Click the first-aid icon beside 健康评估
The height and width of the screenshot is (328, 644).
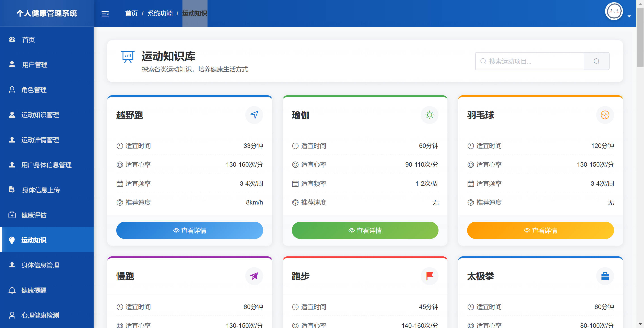pos(12,215)
